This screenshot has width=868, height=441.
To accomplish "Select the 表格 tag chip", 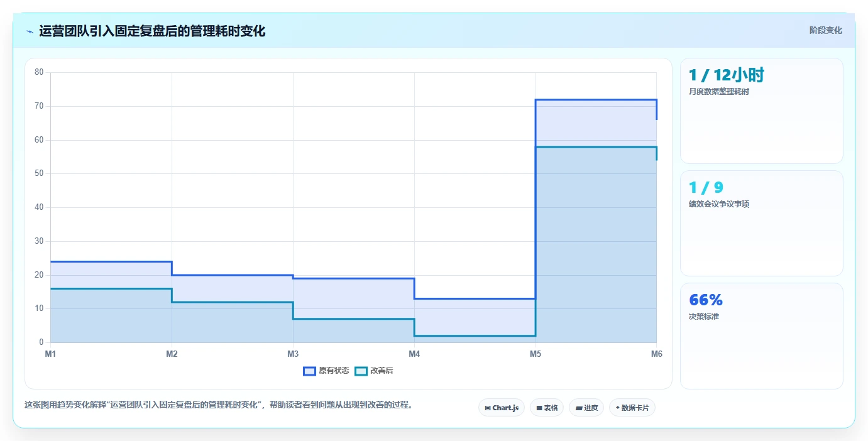I will click(x=547, y=408).
